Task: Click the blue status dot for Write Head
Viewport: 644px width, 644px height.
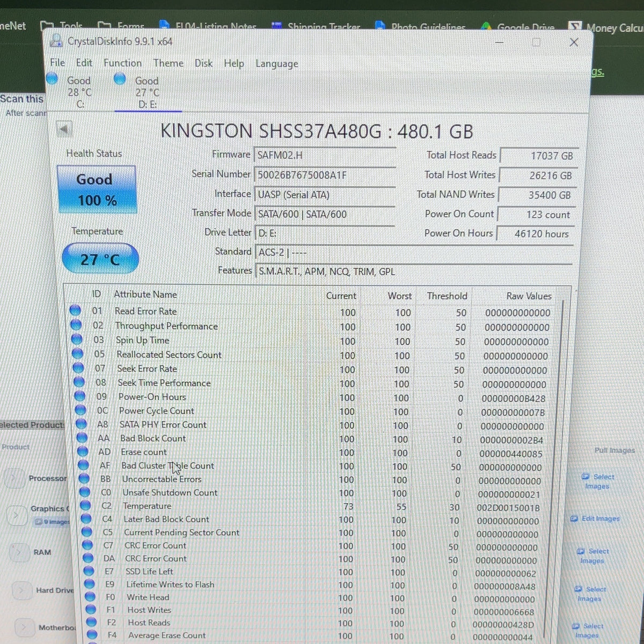Action: tap(90, 596)
